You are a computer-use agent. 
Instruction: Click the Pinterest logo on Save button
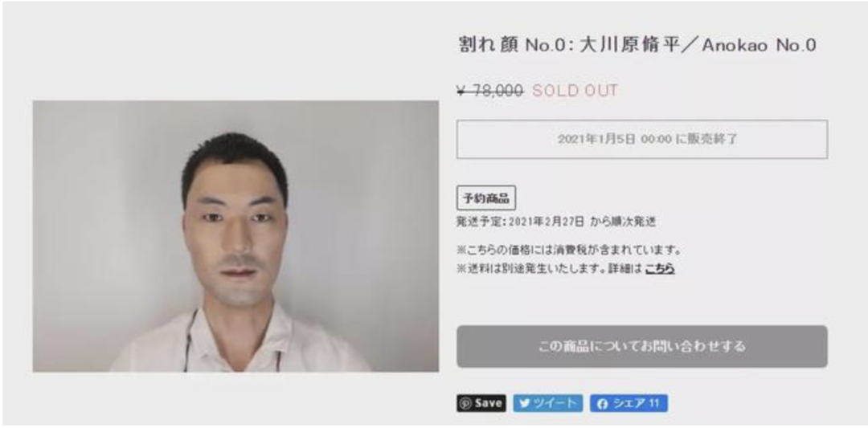[465, 403]
